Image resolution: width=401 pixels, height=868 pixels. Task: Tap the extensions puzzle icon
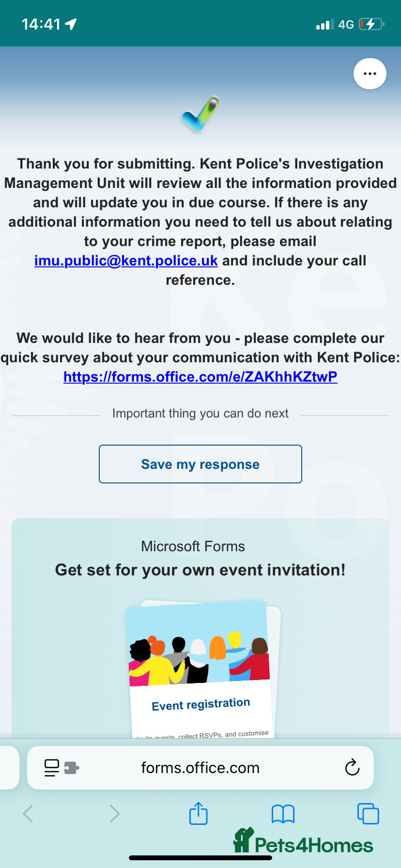click(72, 767)
